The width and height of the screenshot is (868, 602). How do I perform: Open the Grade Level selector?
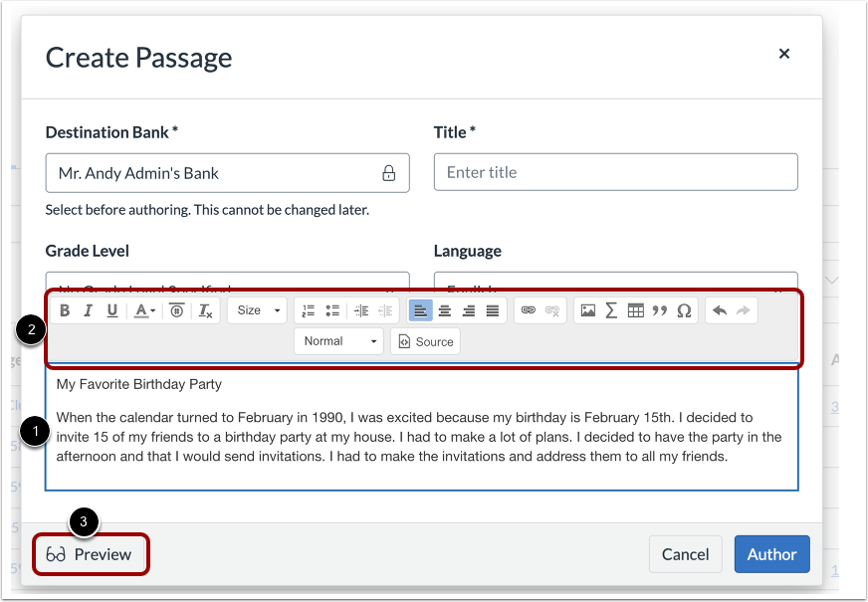click(x=227, y=282)
